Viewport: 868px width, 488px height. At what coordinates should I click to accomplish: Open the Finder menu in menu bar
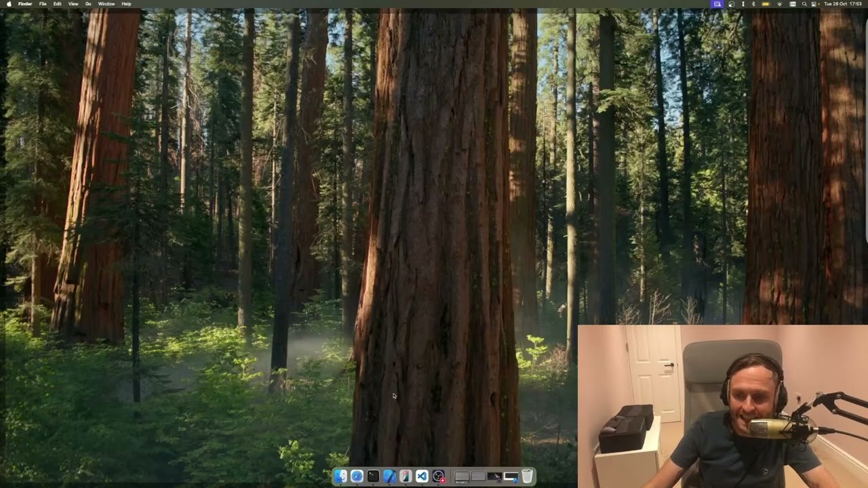click(25, 3)
